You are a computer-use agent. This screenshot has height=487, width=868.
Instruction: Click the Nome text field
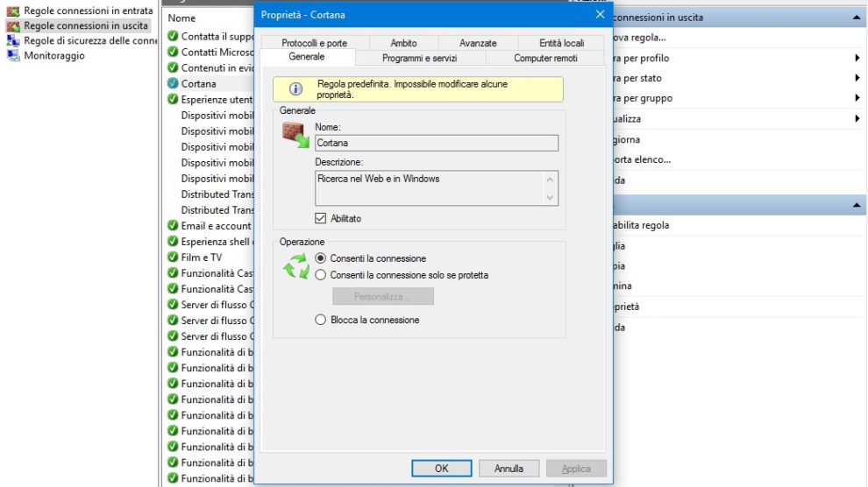[437, 143]
